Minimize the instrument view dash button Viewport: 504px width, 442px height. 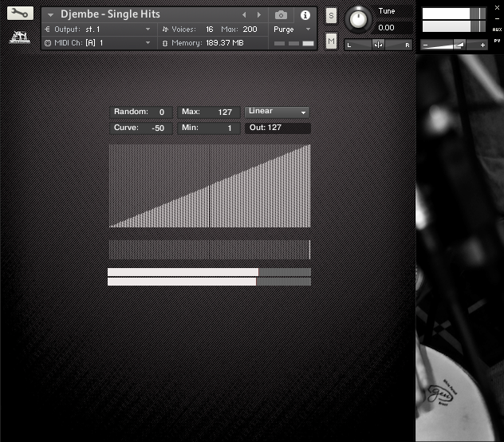tap(497, 18)
